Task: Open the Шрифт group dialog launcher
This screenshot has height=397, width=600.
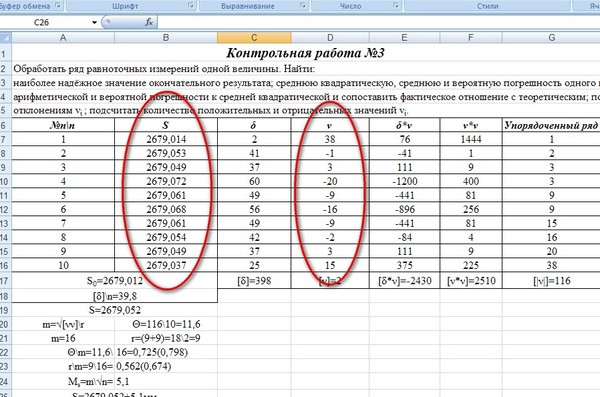Action: coord(191,5)
